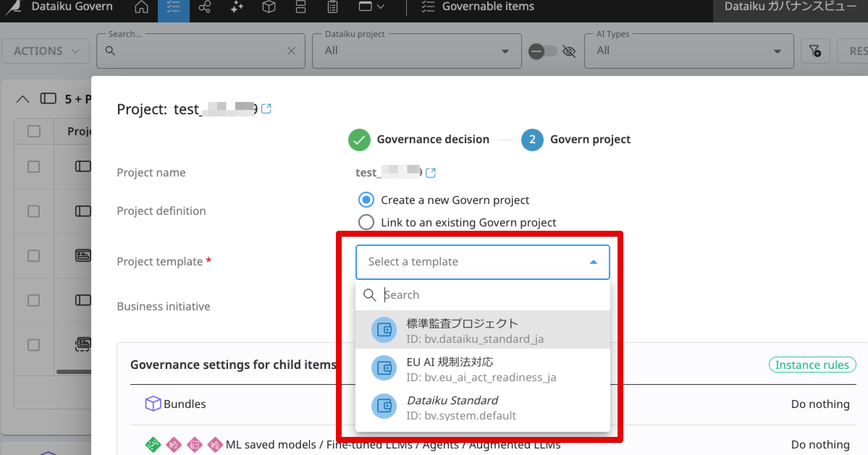Click the graph nodes icon in navbar
This screenshot has width=868, height=455.
[x=205, y=7]
